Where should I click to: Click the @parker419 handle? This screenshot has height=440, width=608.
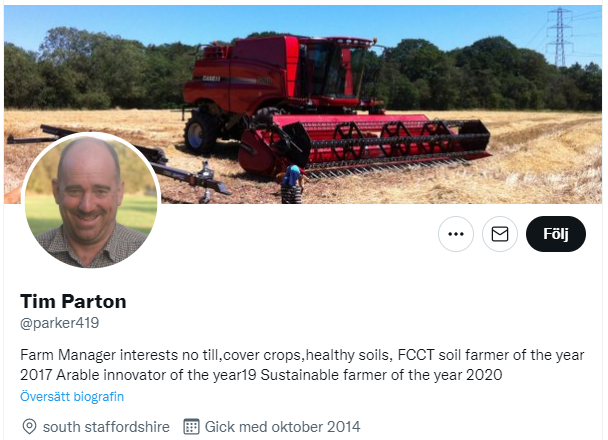60,323
